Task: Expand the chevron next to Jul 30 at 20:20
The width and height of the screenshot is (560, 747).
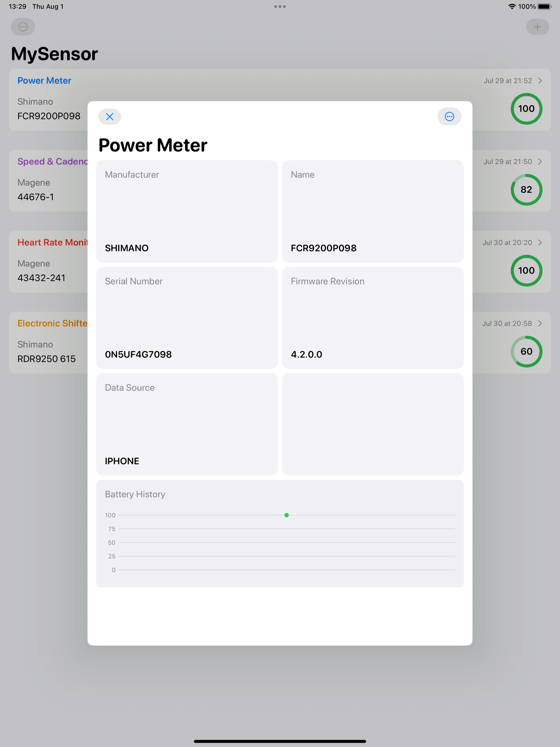Action: coord(540,243)
